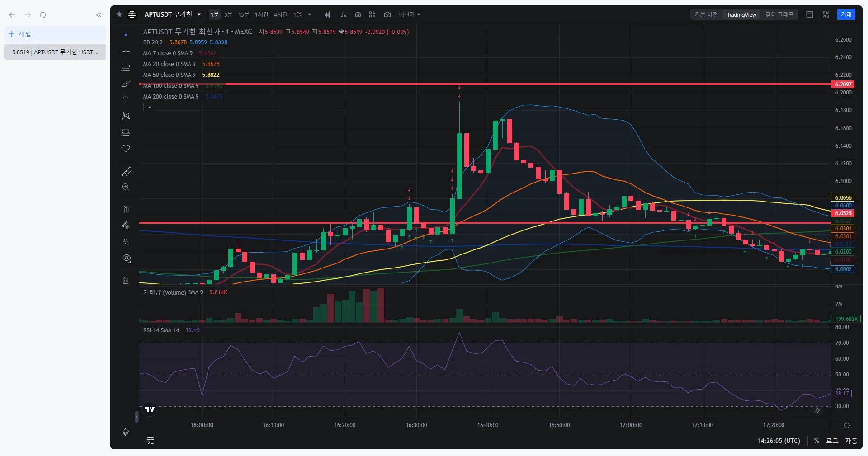Screen dimensions: 868x456
Task: Click the MA 200 close indicator legend
Action: pyautogui.click(x=171, y=97)
